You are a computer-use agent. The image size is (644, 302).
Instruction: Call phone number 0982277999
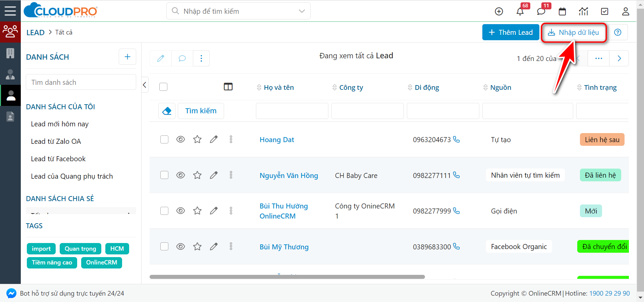pos(457,210)
